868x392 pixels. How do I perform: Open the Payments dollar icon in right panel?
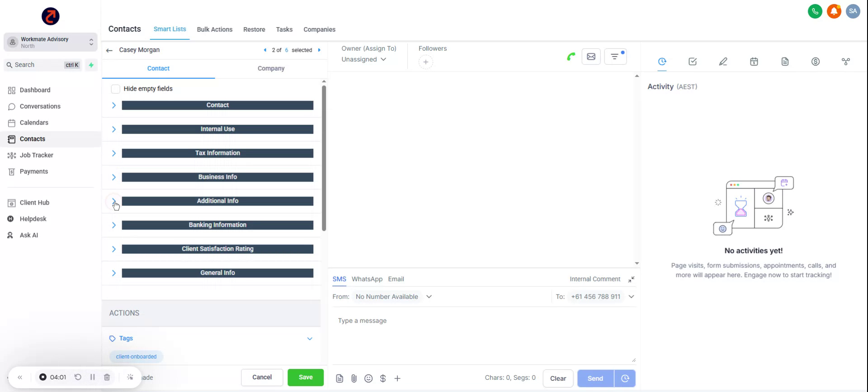coord(816,62)
